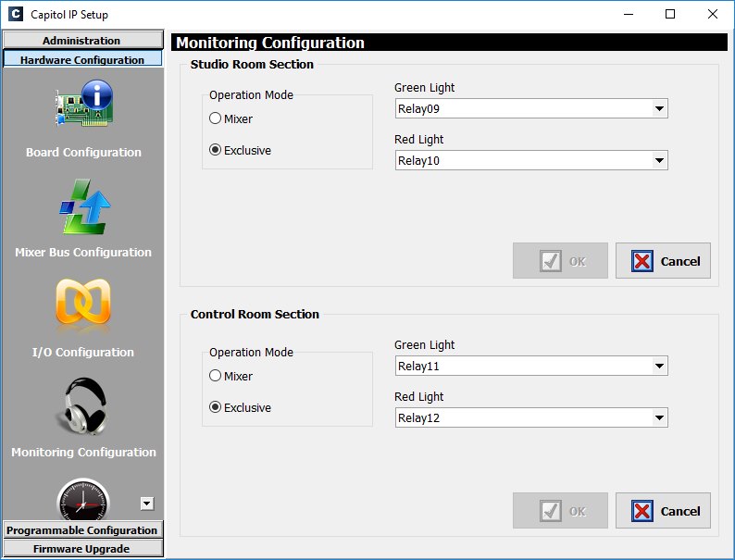This screenshot has height=560, width=735.
Task: Open Studio Room Green Light dropdown Relay09
Action: [x=531, y=108]
